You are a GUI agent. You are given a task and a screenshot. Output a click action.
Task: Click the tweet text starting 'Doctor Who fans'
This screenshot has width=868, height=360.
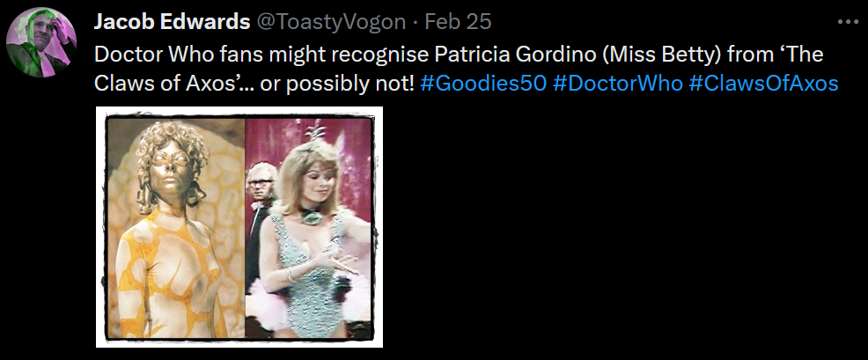[466, 69]
